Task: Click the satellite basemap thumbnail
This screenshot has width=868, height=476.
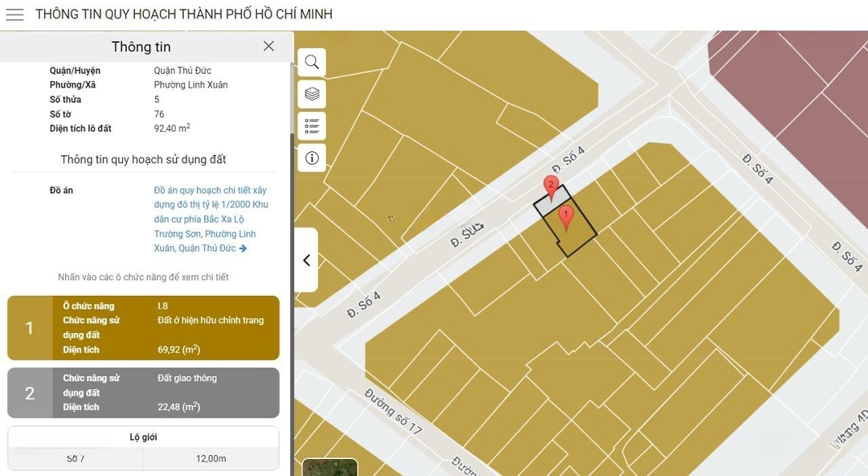Action: click(x=330, y=468)
